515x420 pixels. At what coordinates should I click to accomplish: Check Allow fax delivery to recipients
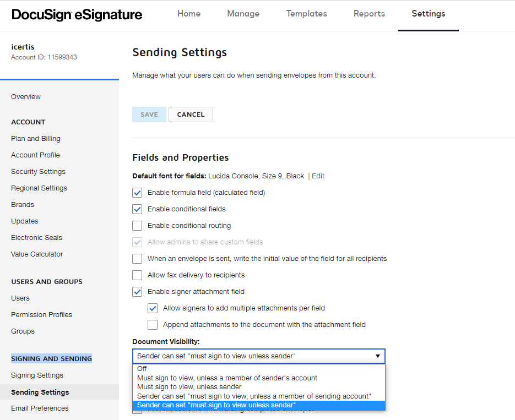coord(138,275)
